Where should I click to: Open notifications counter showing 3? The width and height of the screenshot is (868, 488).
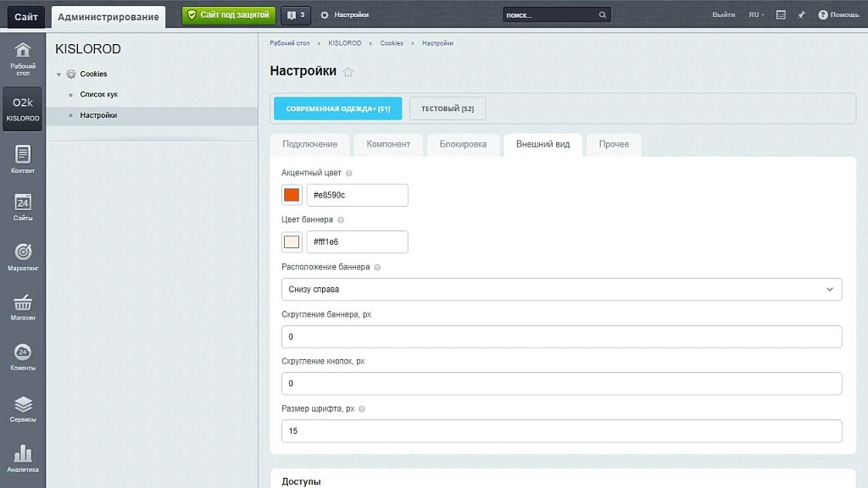click(296, 15)
